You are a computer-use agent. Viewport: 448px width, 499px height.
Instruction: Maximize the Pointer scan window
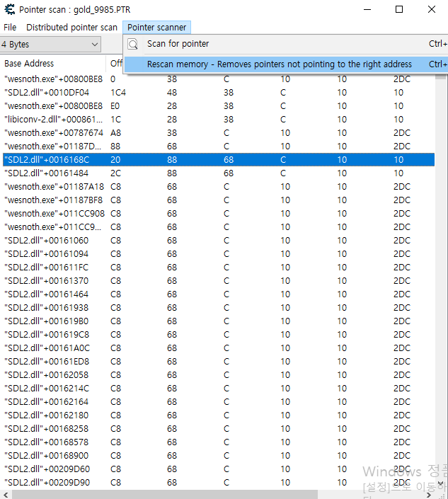tap(399, 9)
